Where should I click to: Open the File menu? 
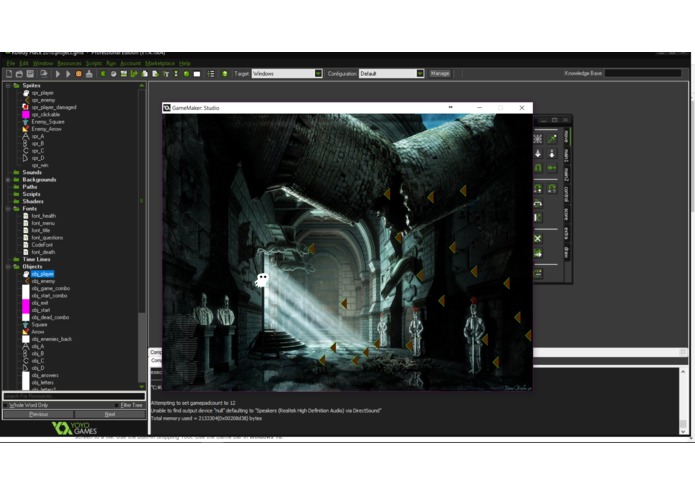(11, 63)
